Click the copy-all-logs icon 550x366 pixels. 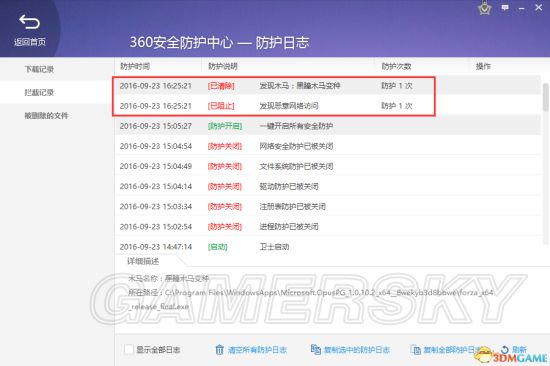pyautogui.click(x=416, y=350)
